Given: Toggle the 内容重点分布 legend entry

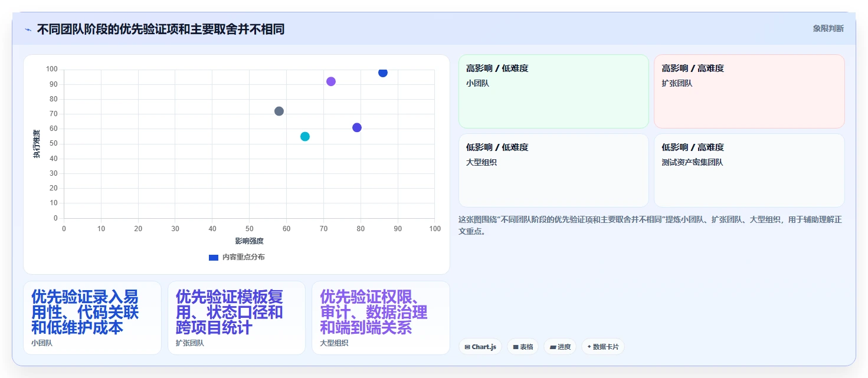Looking at the screenshot, I should 237,257.
